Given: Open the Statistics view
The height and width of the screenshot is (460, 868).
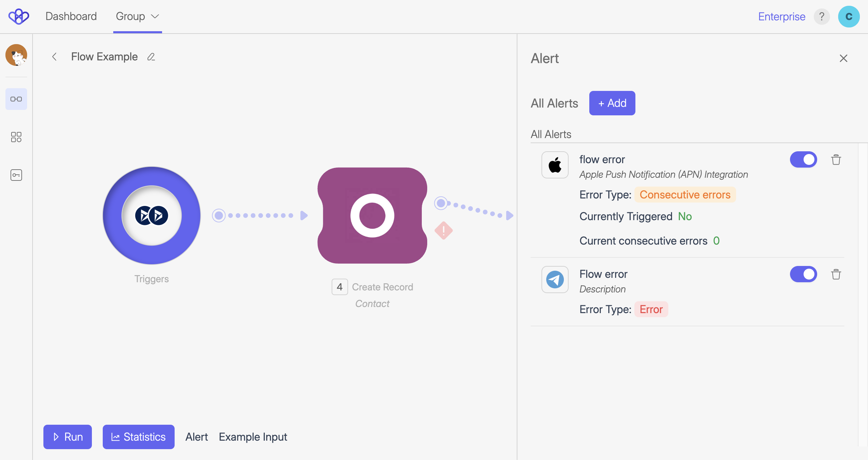Looking at the screenshot, I should (138, 437).
